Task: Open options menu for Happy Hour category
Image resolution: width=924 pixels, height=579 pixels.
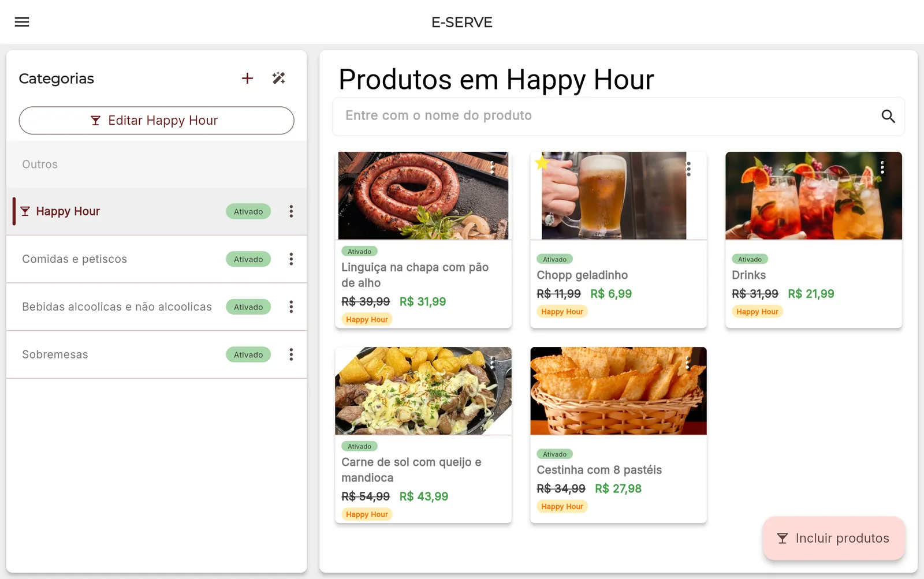Action: point(291,211)
